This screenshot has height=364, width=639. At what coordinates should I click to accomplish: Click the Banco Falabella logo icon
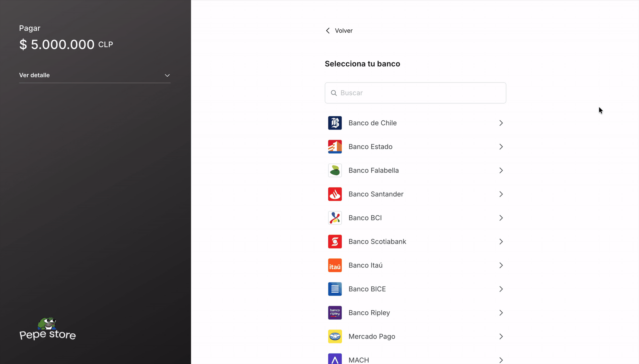(335, 170)
